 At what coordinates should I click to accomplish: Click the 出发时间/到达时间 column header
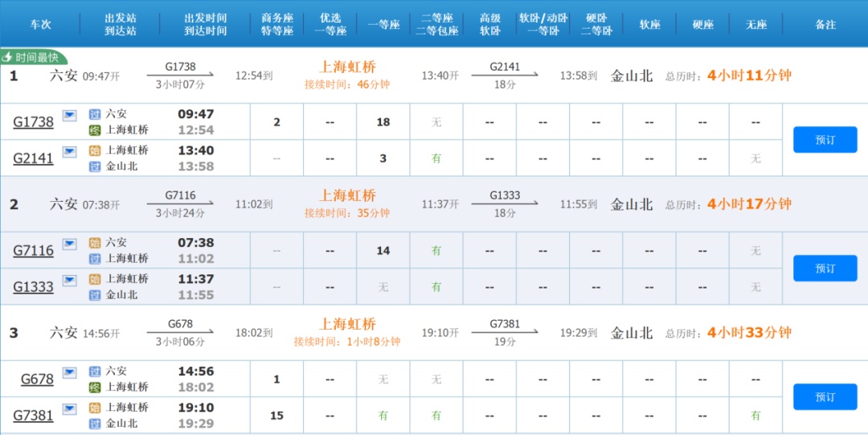[x=205, y=24]
